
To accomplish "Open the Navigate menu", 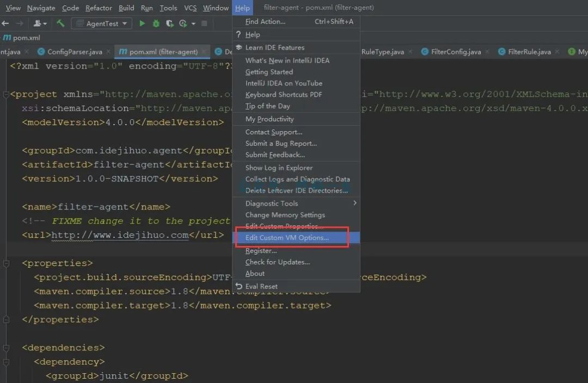I will point(41,8).
